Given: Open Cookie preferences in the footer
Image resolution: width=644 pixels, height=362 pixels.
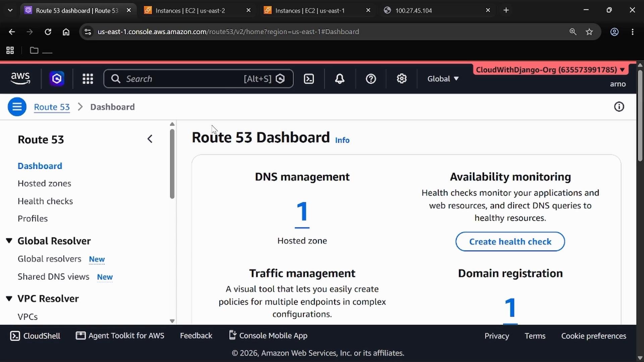Looking at the screenshot, I should tap(593, 336).
